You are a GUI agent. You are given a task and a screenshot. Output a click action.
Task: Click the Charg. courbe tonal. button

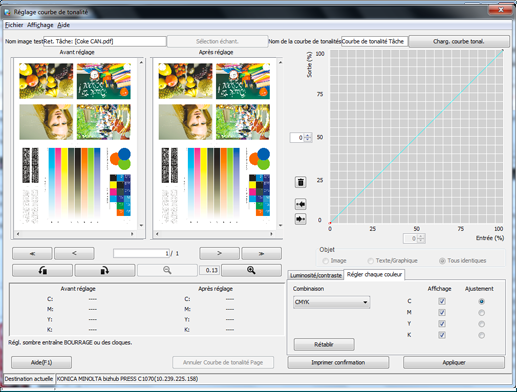pos(459,41)
